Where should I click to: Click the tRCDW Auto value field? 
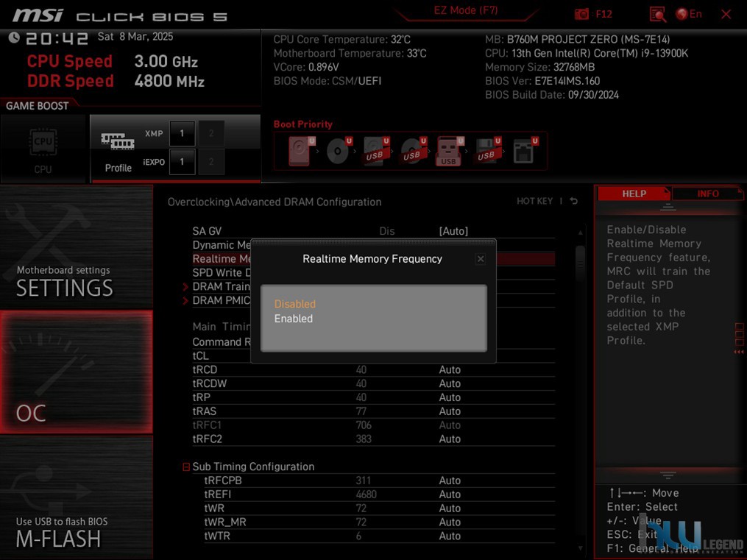tap(450, 383)
